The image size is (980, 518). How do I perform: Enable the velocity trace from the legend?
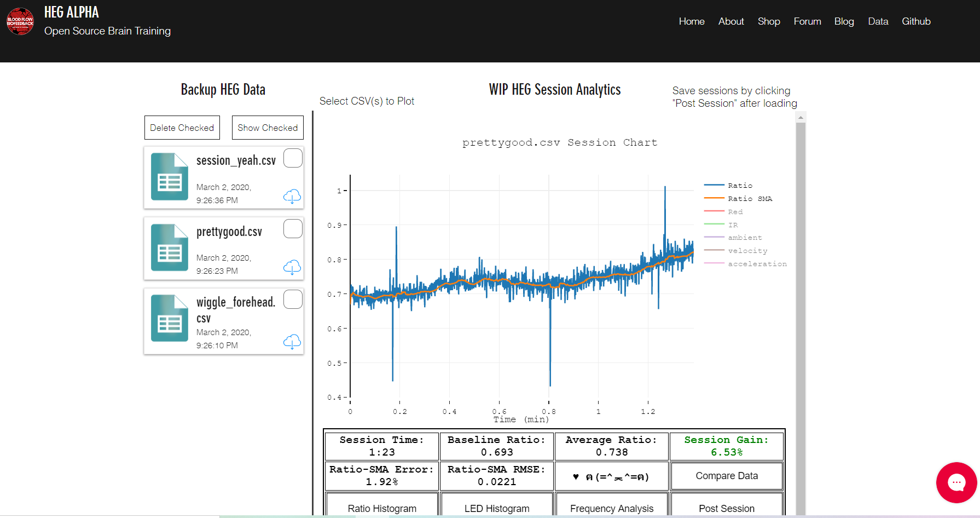pyautogui.click(x=747, y=250)
